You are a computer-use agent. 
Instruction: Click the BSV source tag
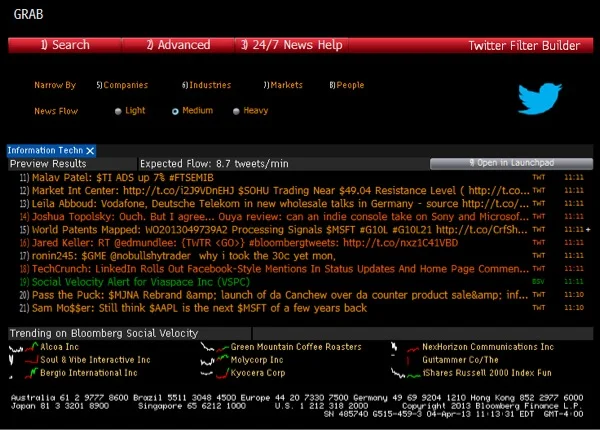pos(538,282)
